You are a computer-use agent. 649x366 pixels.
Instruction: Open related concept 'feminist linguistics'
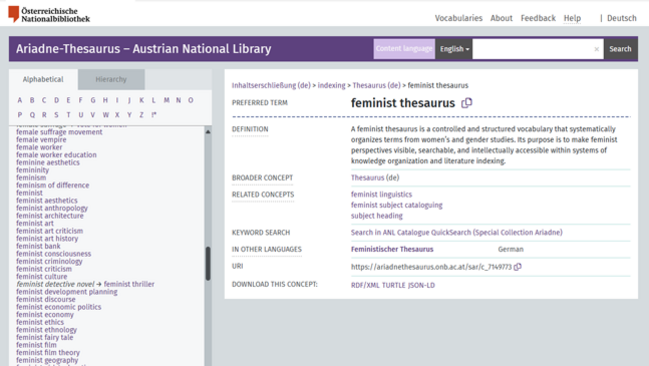click(382, 194)
